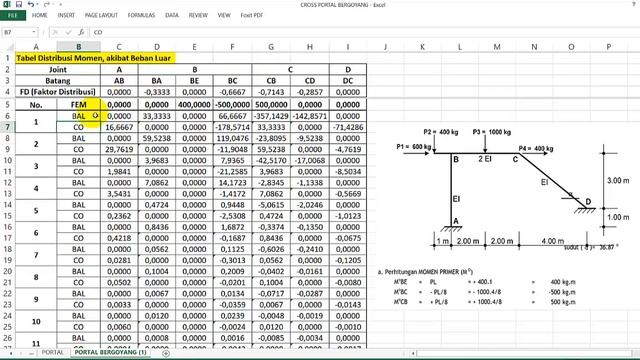Select the PORTAL BERGOYANG (1) sheet tab
Viewport: 640px width, 360px height.
point(110,352)
